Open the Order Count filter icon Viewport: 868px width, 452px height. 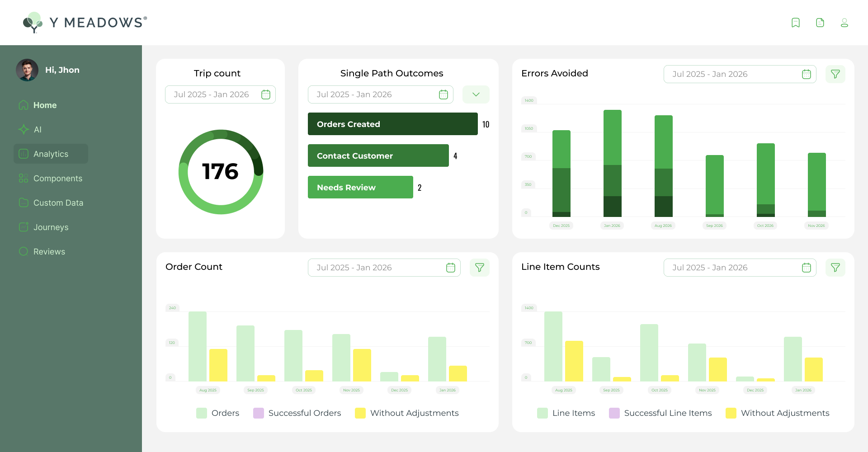[x=479, y=268]
